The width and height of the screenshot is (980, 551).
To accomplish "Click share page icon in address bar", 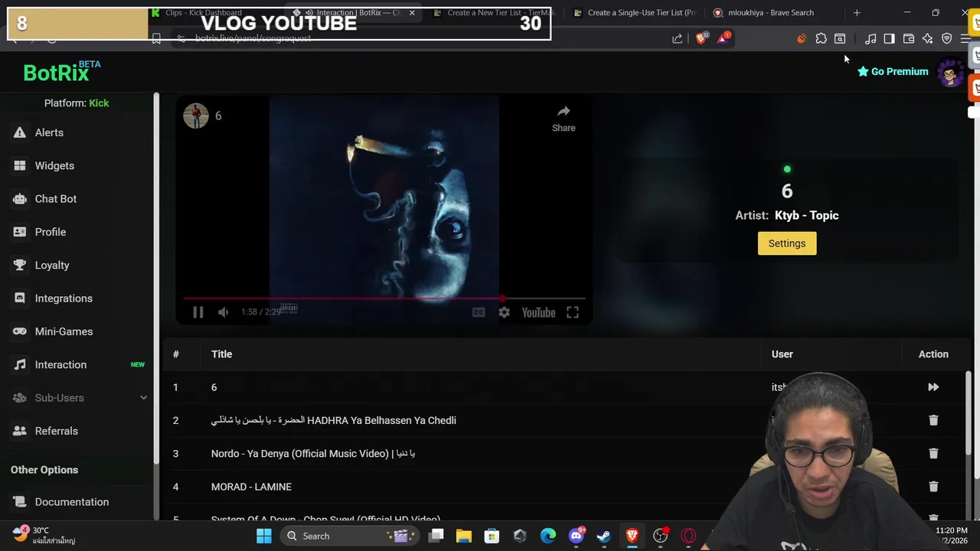I will [x=678, y=38].
